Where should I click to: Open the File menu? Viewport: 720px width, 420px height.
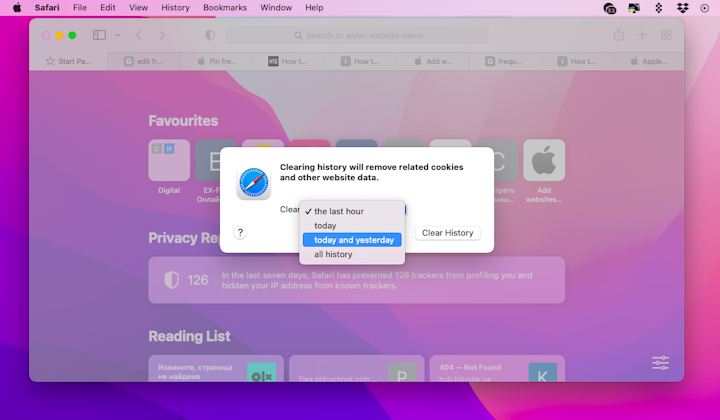(x=80, y=8)
